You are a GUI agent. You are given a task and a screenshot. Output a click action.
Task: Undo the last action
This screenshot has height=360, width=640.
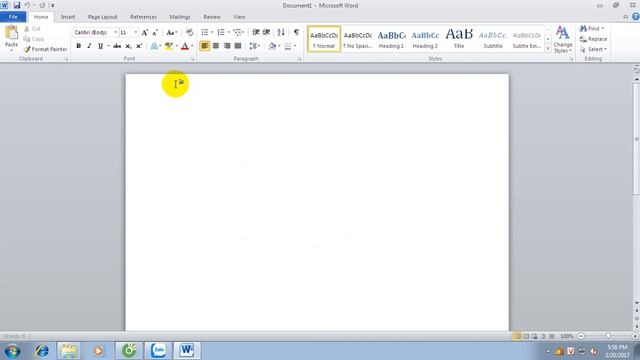coord(27,5)
